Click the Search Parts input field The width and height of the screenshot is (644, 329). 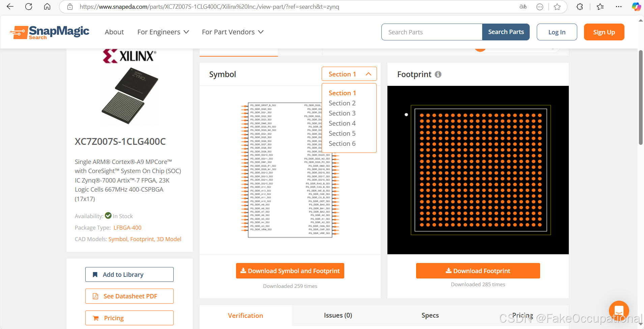pos(432,32)
